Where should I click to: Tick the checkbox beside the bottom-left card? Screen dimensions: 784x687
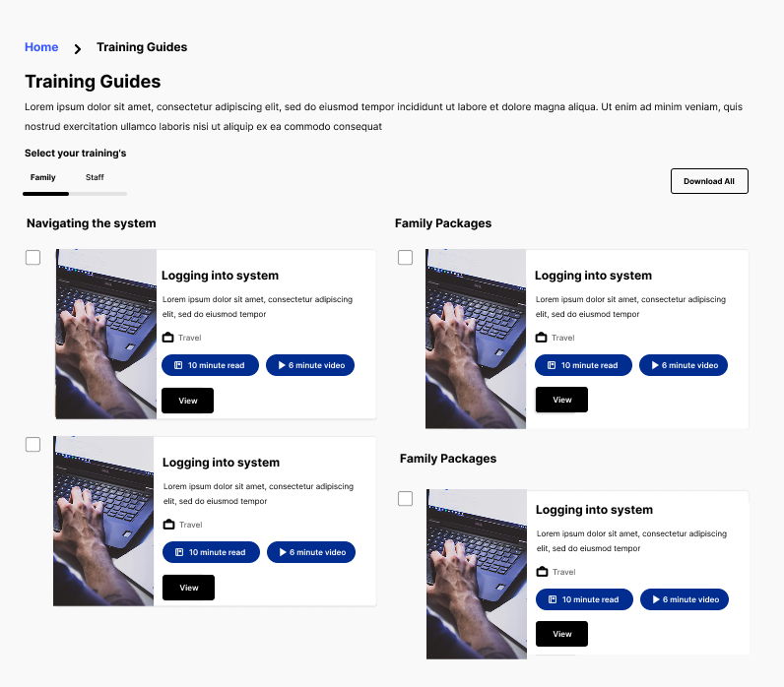[33, 445]
